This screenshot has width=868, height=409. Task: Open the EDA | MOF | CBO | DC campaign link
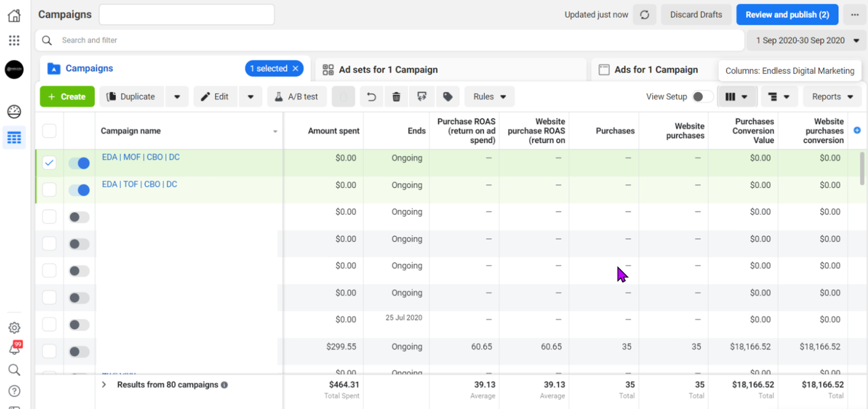click(141, 158)
